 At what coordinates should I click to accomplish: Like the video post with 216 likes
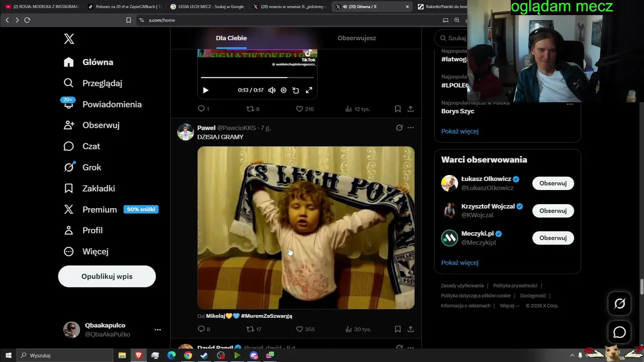(x=304, y=109)
